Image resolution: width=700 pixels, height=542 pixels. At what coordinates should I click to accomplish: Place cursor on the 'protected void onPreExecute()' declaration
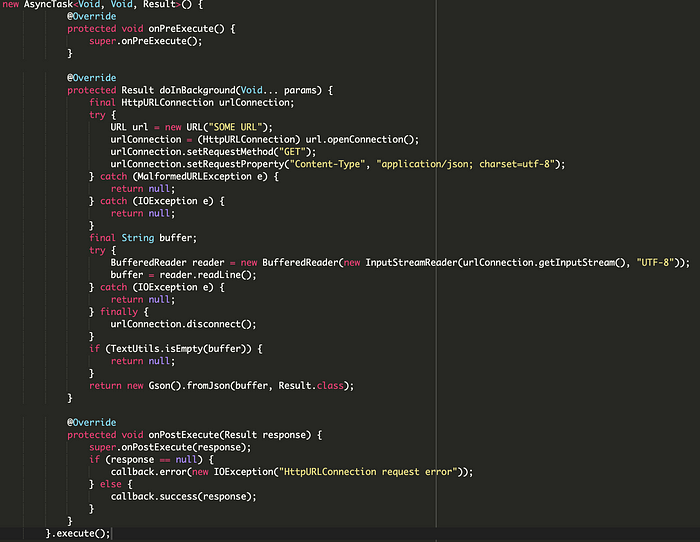tap(151, 29)
